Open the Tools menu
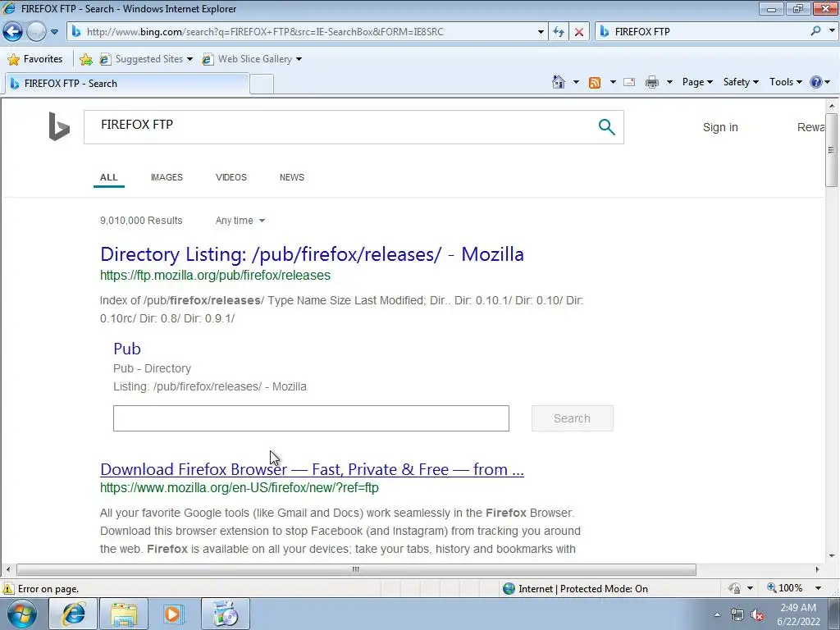 tap(785, 82)
